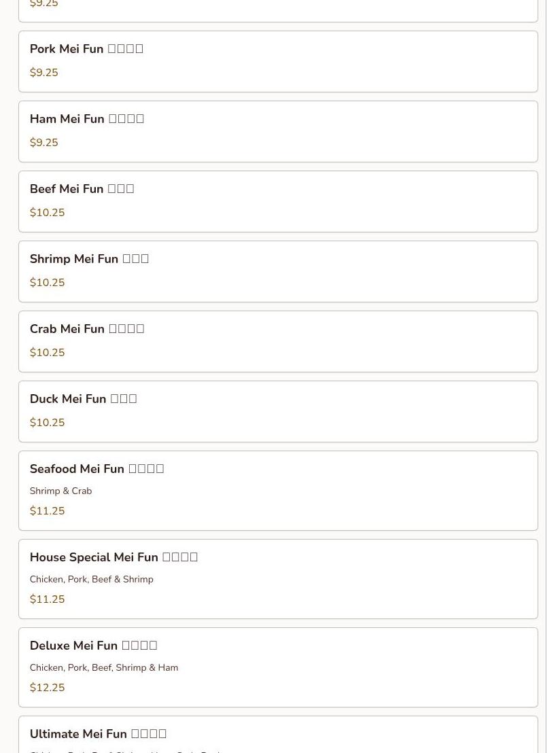Click the $9.25 price of Pork Mei Fun
Viewport: 560px width, 753px height.
pos(43,73)
